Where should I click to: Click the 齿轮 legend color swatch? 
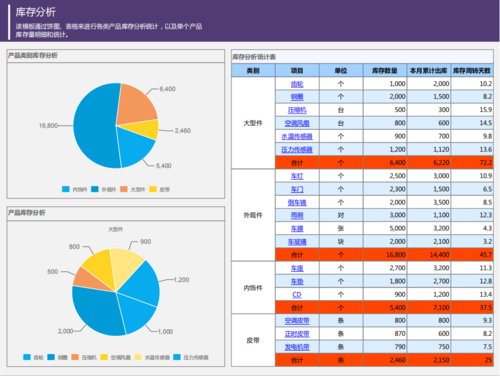pyautogui.click(x=27, y=357)
